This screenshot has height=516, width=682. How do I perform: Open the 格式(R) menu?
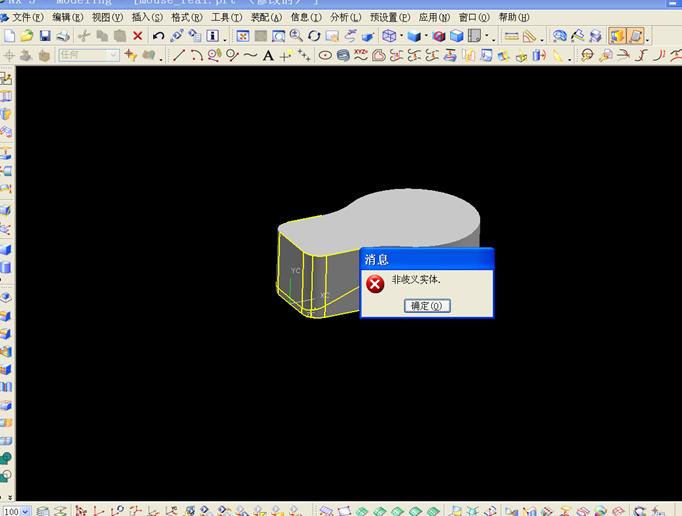click(x=187, y=17)
